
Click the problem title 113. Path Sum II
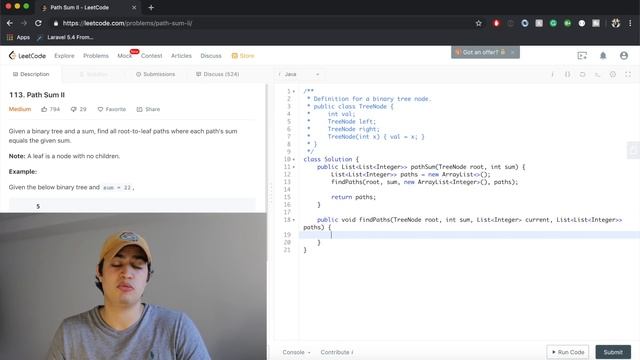[x=37, y=95]
